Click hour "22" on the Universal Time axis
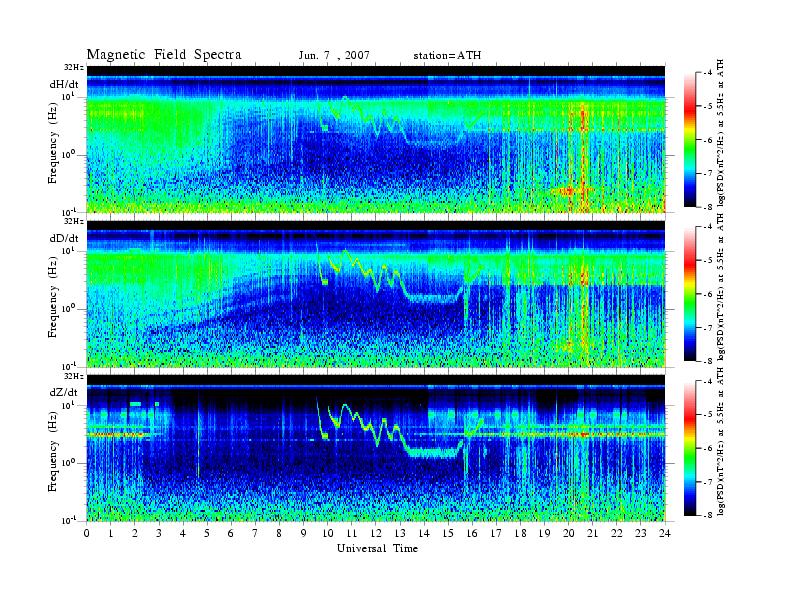 pyautogui.click(x=617, y=534)
